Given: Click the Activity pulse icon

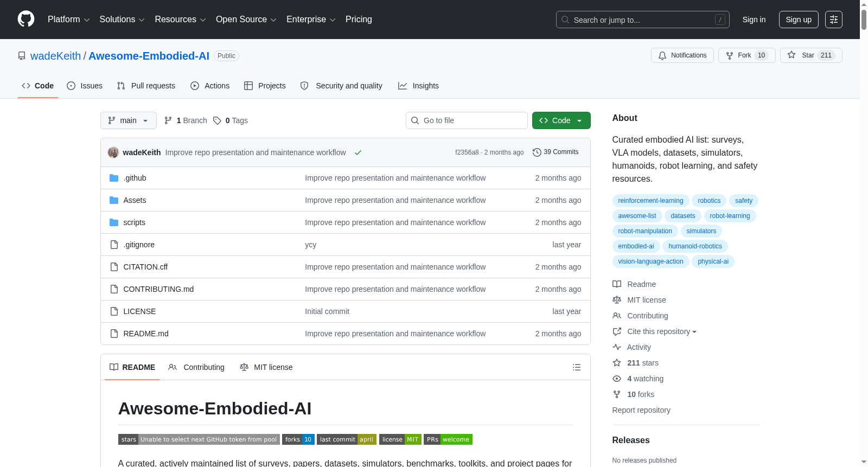Looking at the screenshot, I should tap(617, 347).
